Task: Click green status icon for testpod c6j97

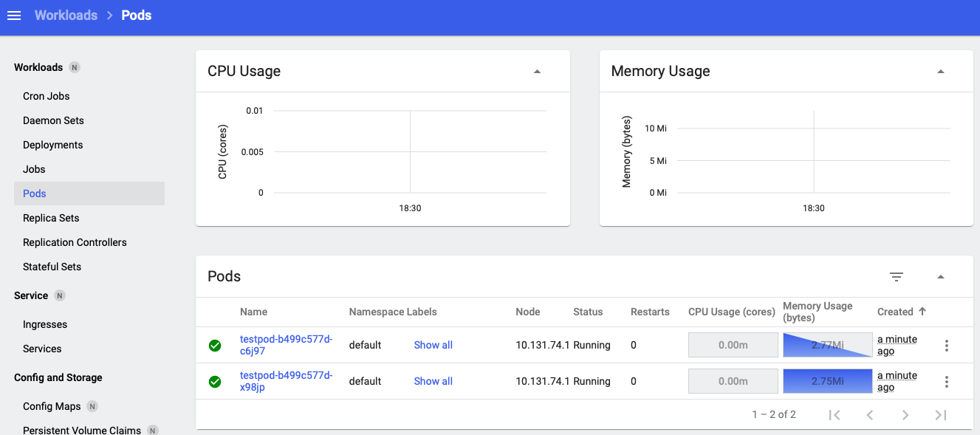Action: click(x=215, y=346)
